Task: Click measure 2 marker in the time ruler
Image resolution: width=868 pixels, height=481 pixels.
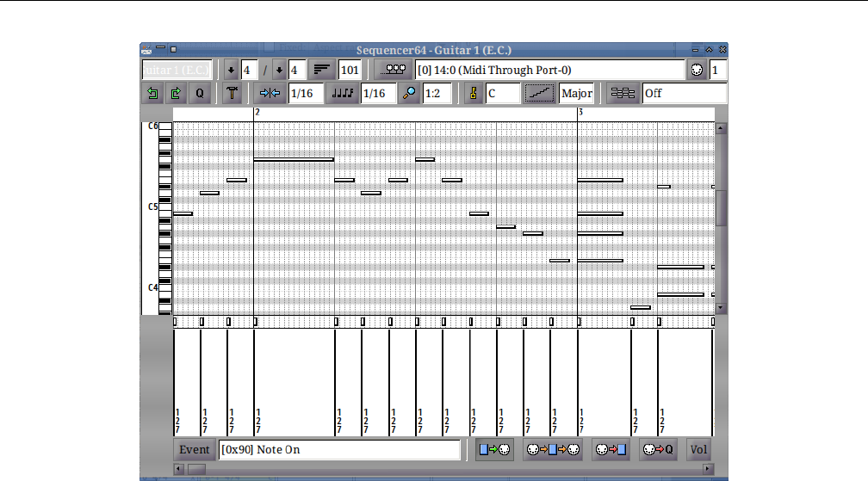Action: pyautogui.click(x=257, y=112)
